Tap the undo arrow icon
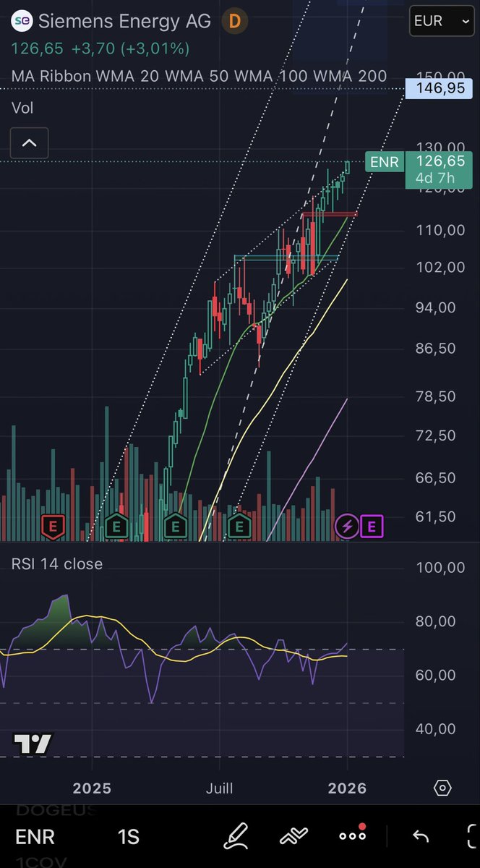 [x=421, y=837]
